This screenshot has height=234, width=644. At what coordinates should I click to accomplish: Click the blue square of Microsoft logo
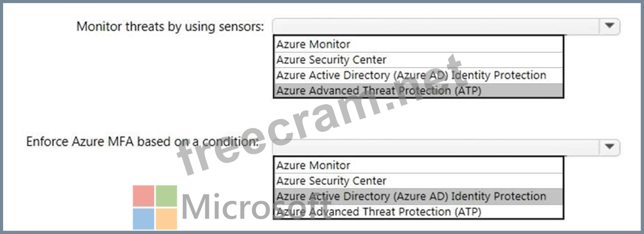click(143, 219)
